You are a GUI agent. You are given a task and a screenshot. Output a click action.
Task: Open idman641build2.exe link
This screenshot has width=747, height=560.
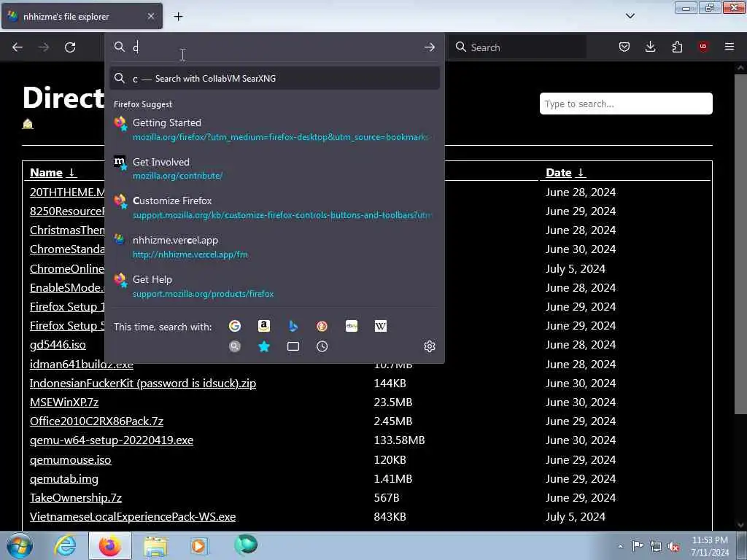[82, 365]
